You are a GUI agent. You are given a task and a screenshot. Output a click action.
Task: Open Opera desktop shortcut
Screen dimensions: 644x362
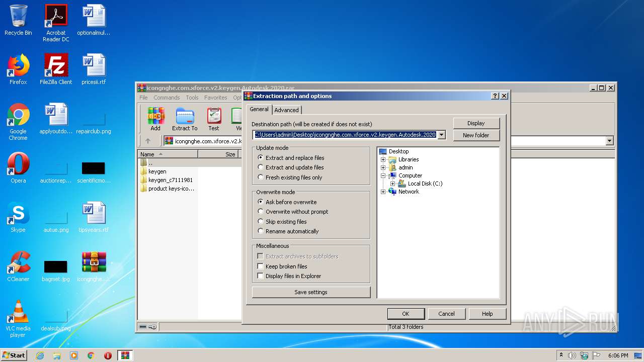tap(18, 168)
